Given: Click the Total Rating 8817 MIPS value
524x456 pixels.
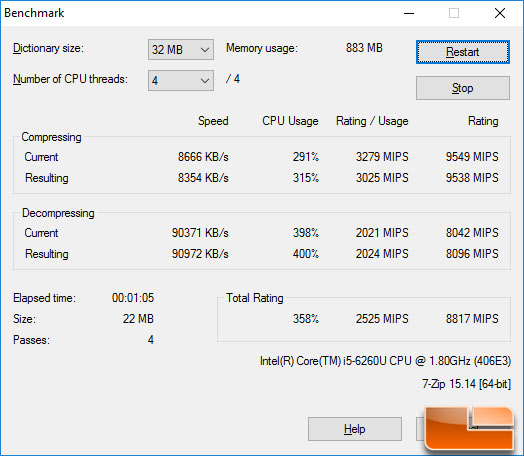Looking at the screenshot, I should click(x=472, y=318).
